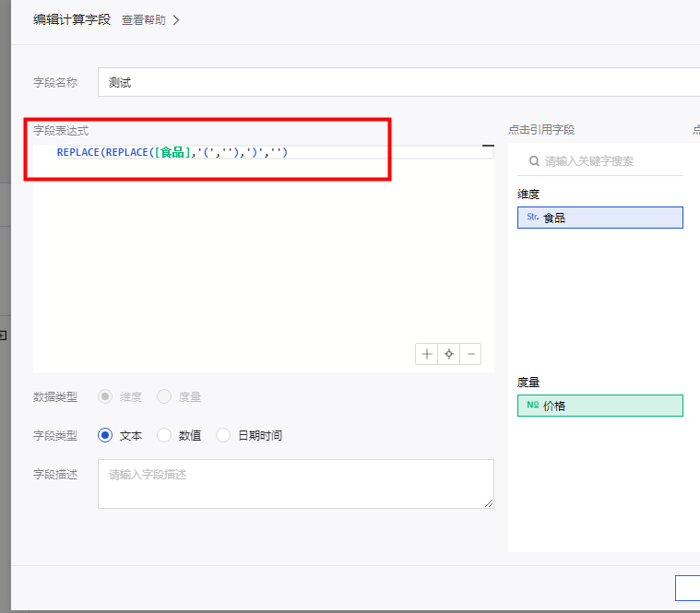The width and height of the screenshot is (700, 613).
Task: Choose the 数值 field type
Action: coord(164,435)
